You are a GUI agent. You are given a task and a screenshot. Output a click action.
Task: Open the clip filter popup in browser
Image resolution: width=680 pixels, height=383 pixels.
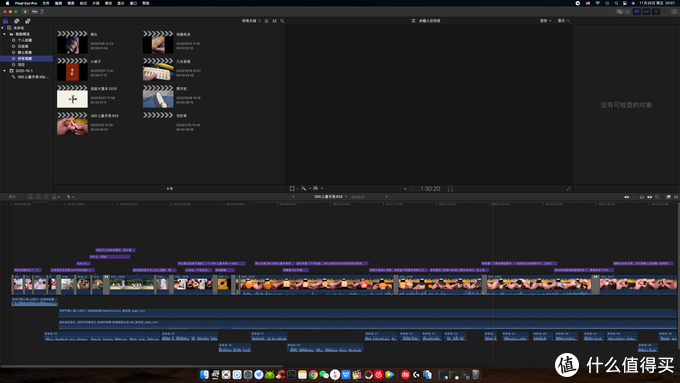tap(251, 21)
